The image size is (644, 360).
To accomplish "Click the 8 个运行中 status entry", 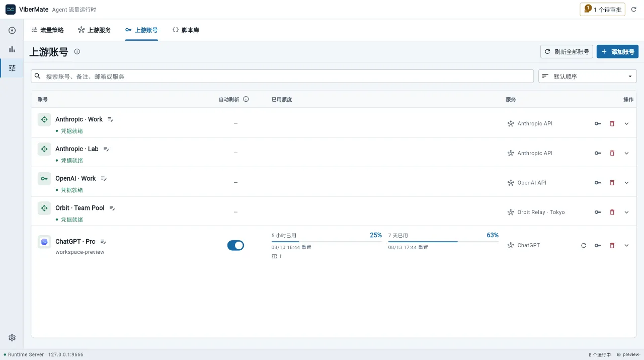I will coord(600,354).
